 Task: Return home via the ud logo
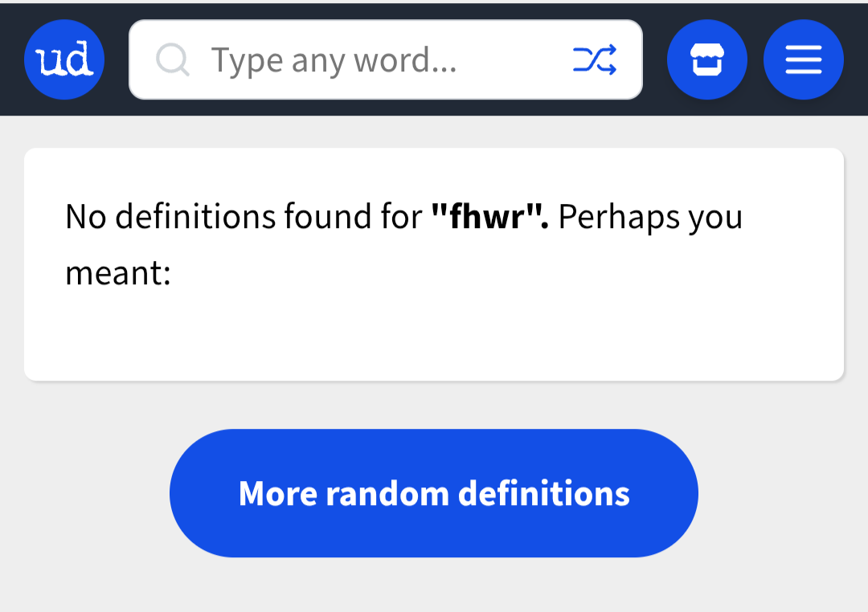click(x=64, y=59)
